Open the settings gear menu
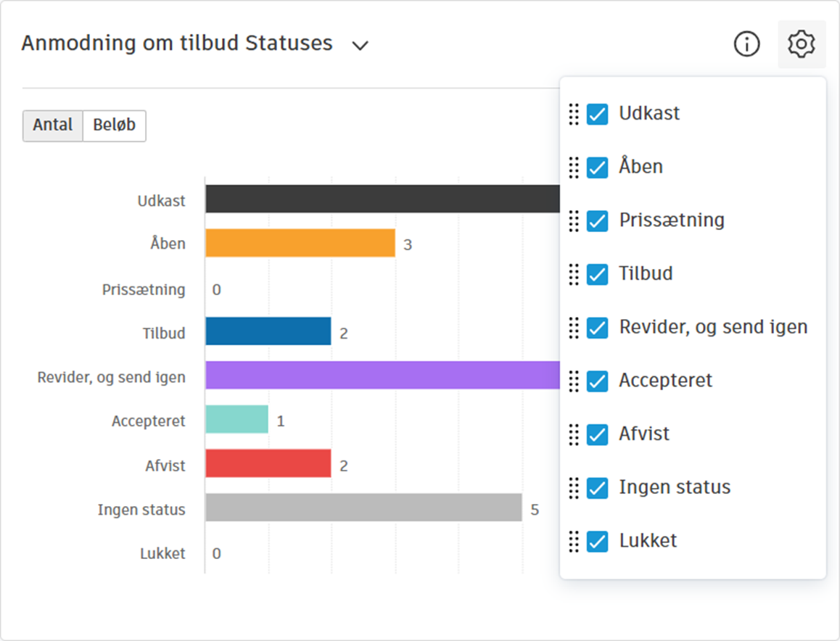 pyautogui.click(x=802, y=44)
